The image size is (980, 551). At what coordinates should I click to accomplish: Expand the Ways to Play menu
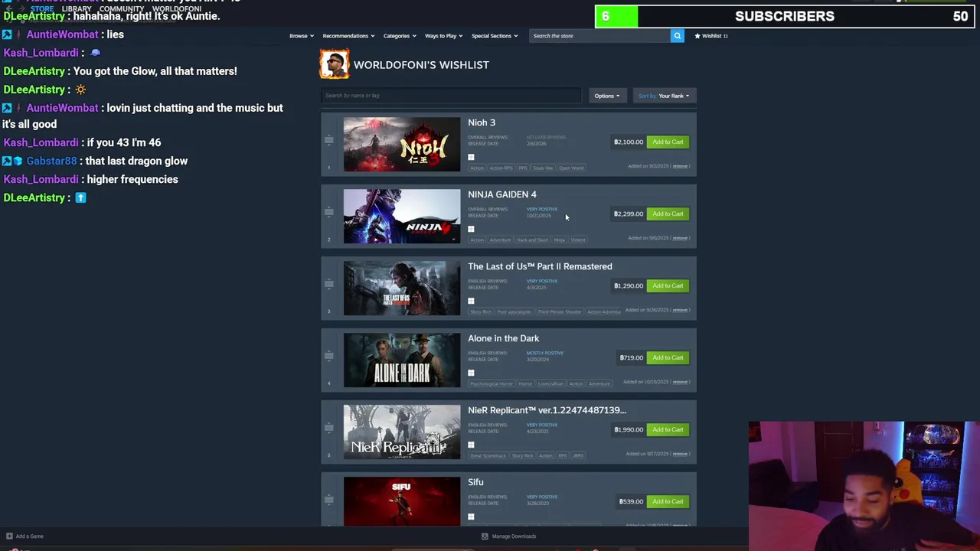coord(444,35)
